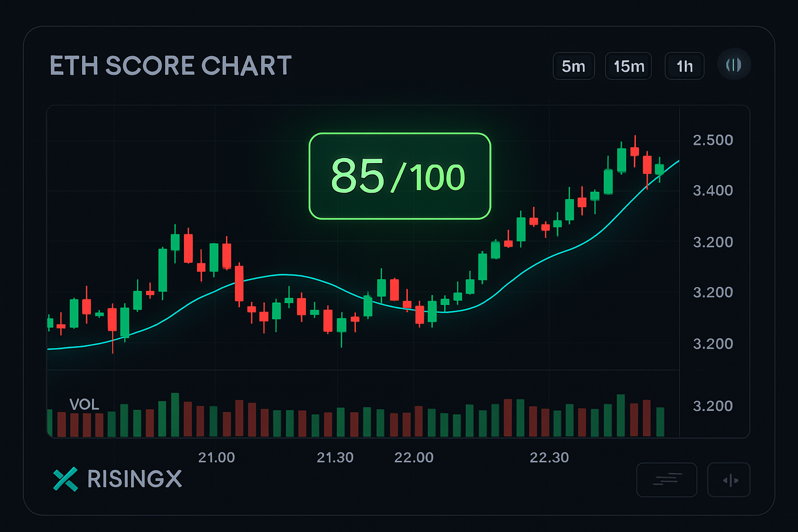Click the 2.500 price axis label
The width and height of the screenshot is (798, 532).
tap(713, 140)
